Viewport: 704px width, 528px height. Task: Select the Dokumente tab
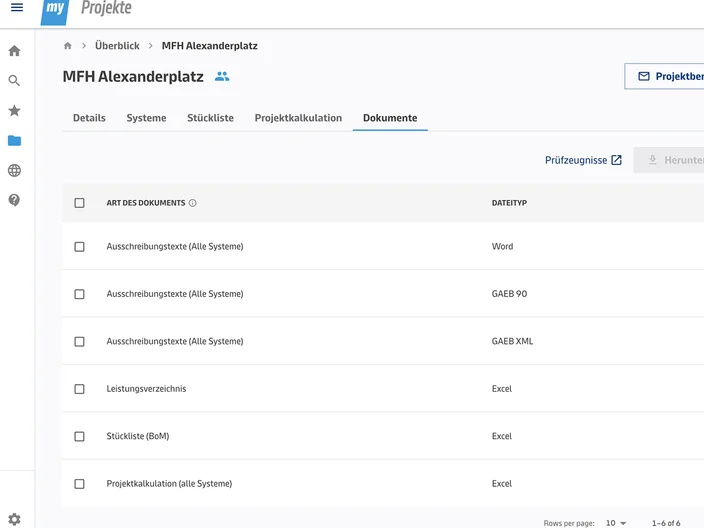[390, 118]
